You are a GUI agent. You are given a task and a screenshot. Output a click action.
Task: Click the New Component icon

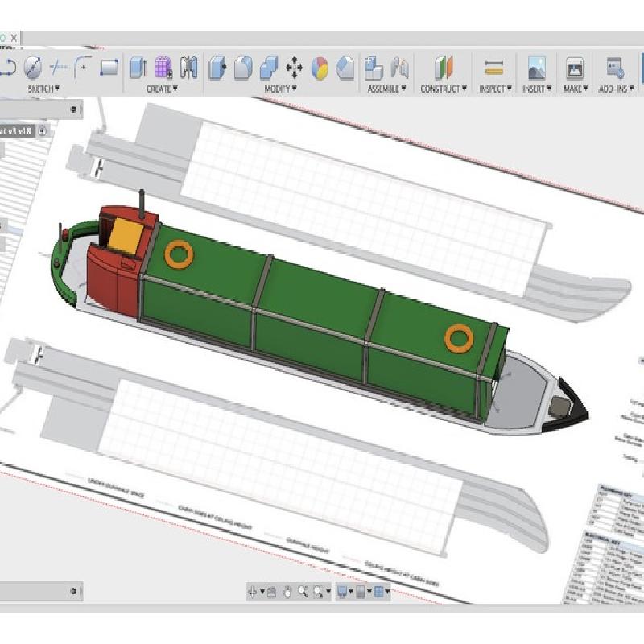[x=374, y=68]
